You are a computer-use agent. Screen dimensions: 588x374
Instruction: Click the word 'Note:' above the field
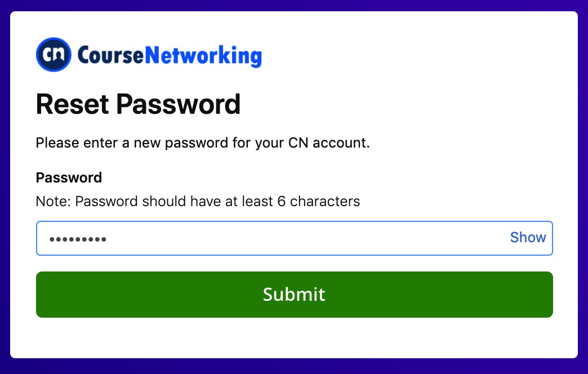pos(54,202)
